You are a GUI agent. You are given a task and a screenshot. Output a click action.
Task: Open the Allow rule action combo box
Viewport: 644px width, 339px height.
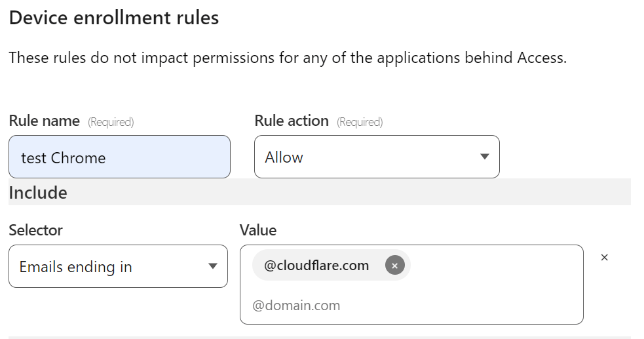pyautogui.click(x=377, y=157)
